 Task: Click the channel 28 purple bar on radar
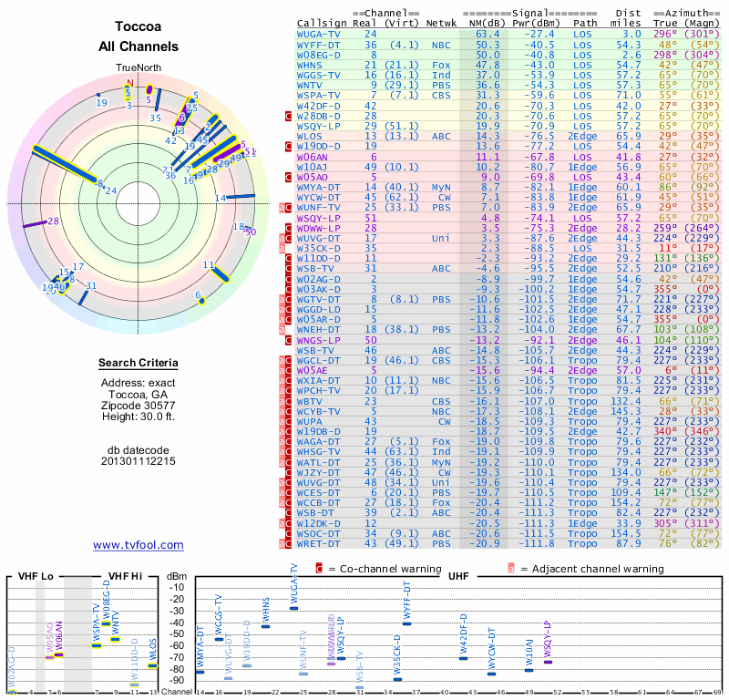click(35, 223)
